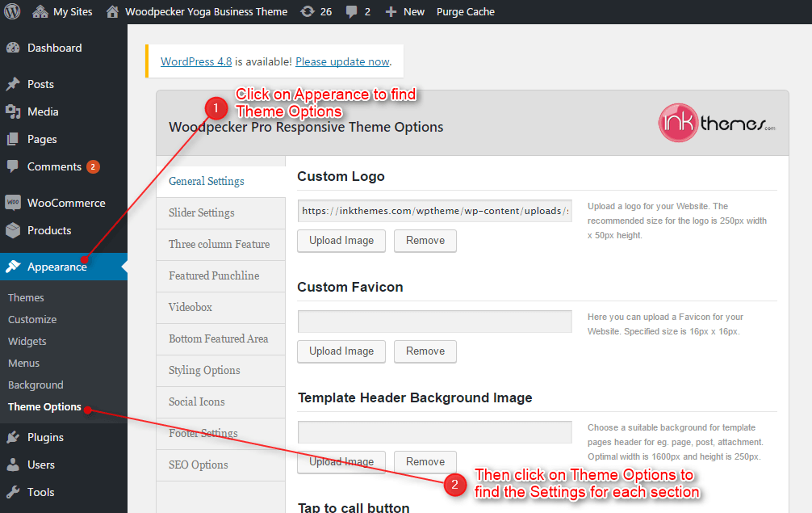Screen dimensions: 812x513
Task: Switch to the Slider Settings tab
Action: click(221, 213)
